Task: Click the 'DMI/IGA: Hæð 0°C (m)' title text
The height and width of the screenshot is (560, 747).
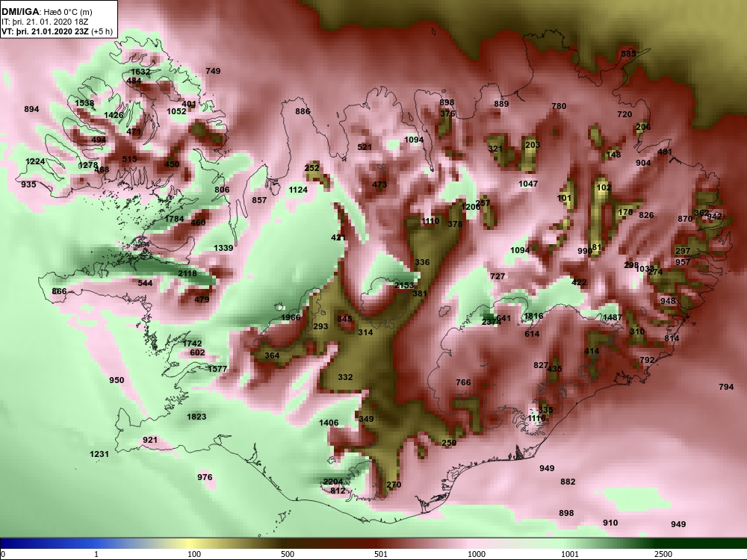Action: tap(46, 12)
